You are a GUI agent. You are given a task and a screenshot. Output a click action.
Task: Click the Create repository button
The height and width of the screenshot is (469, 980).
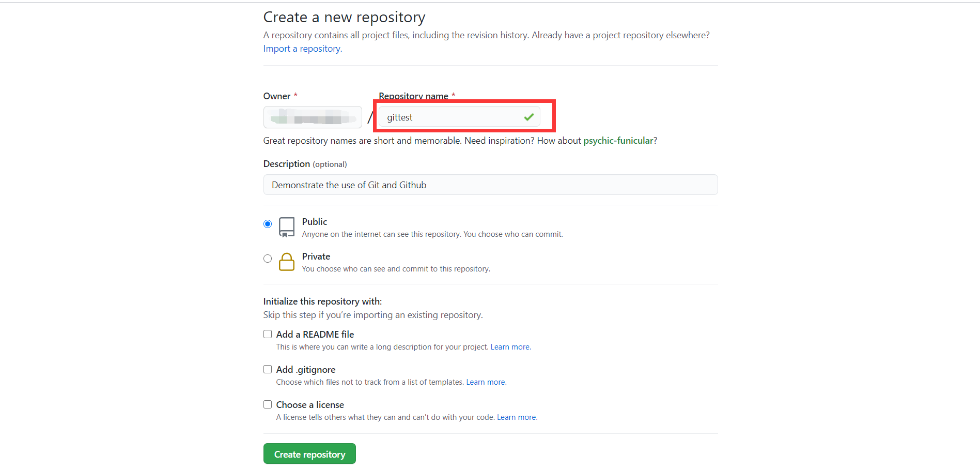pyautogui.click(x=309, y=453)
